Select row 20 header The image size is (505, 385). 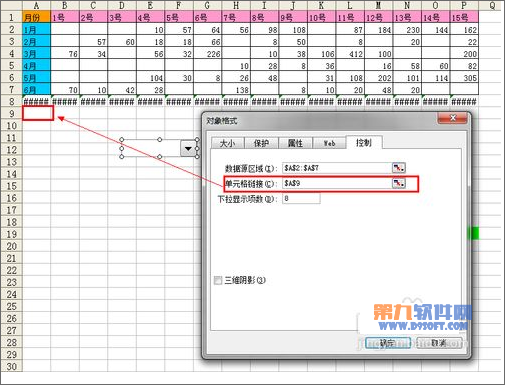click(x=11, y=246)
